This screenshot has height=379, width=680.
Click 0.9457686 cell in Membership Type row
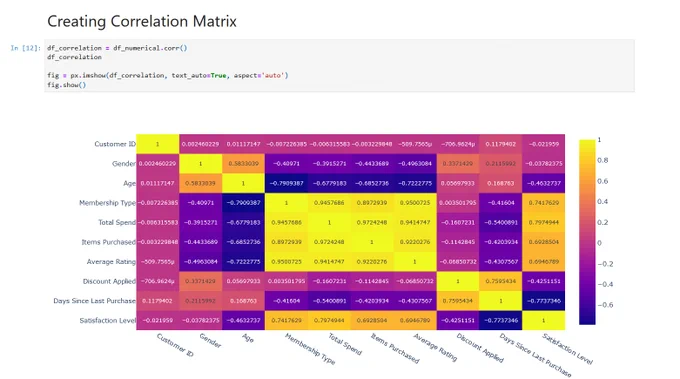pyautogui.click(x=329, y=203)
